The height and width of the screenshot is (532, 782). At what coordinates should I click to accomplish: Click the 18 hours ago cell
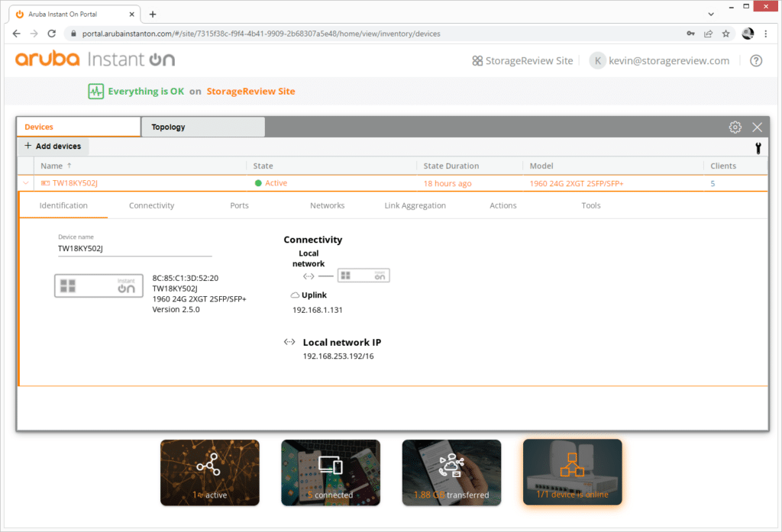pos(448,183)
